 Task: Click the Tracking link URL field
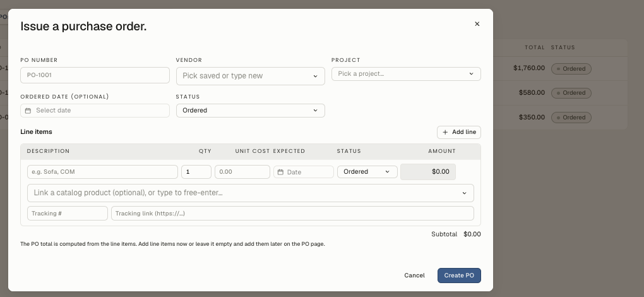pos(292,213)
